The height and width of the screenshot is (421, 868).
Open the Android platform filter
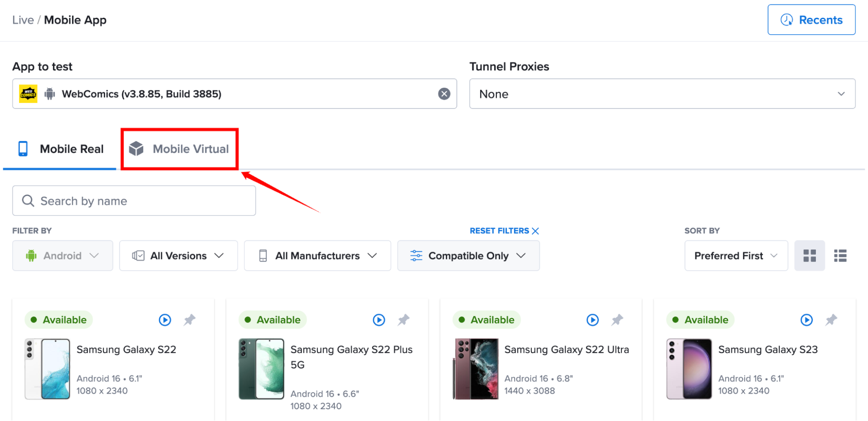tap(63, 256)
